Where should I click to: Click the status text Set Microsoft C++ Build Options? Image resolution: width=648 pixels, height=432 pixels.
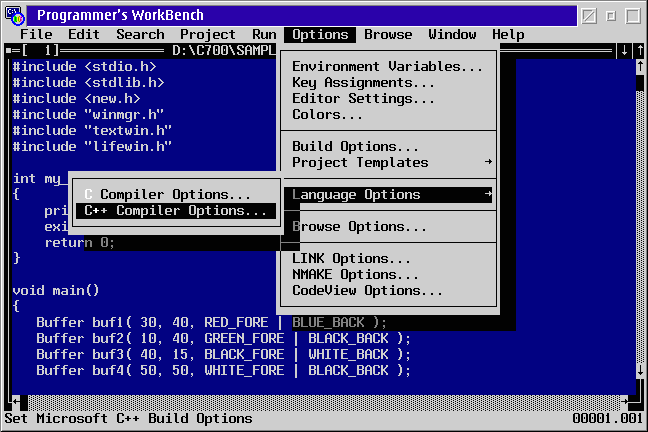tap(128, 418)
